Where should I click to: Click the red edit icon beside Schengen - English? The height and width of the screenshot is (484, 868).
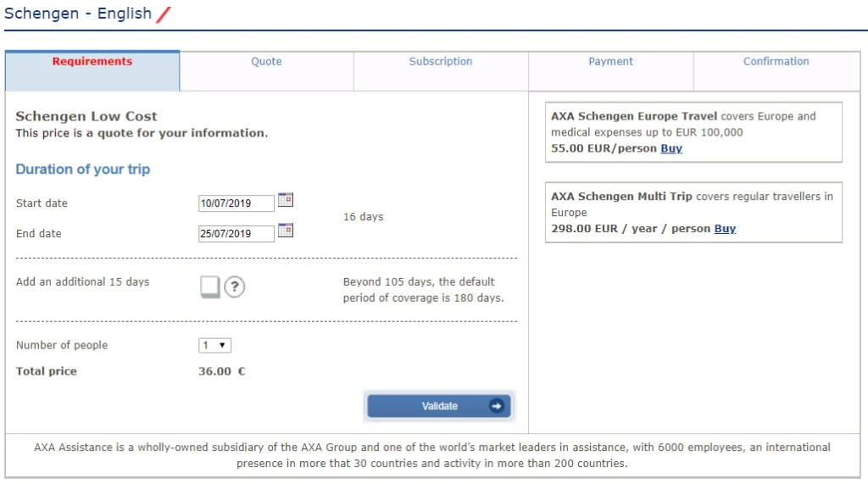164,14
